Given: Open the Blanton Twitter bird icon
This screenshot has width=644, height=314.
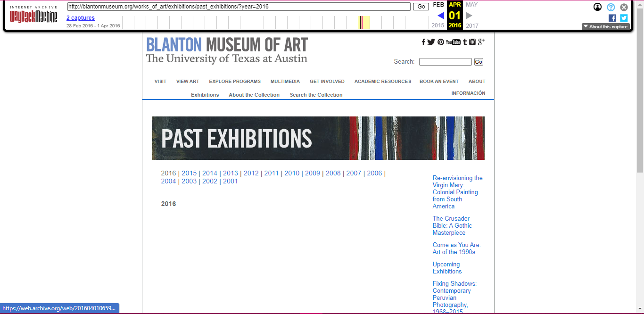Looking at the screenshot, I should click(x=431, y=42).
